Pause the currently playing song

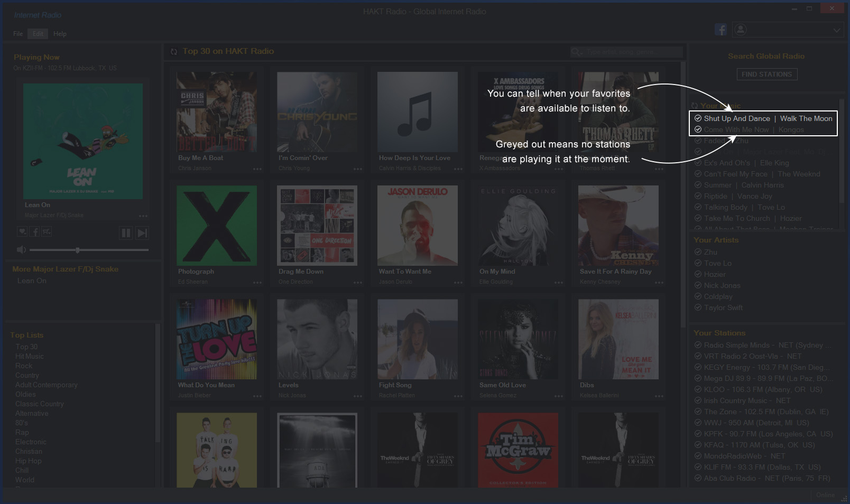tap(126, 233)
